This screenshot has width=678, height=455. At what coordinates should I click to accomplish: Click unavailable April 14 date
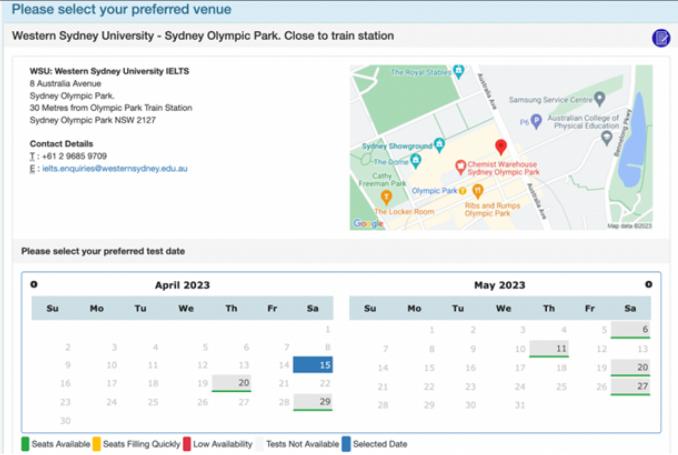[x=284, y=365]
